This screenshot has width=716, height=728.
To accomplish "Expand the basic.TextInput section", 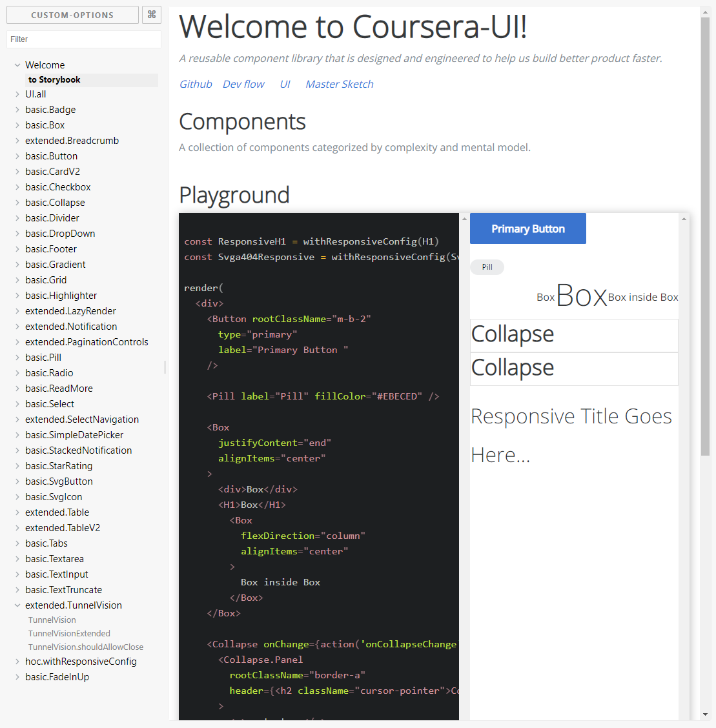I will (57, 574).
